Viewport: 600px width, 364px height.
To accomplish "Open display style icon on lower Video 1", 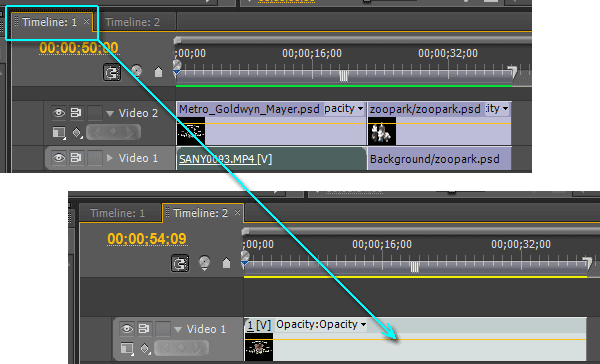I will click(127, 348).
